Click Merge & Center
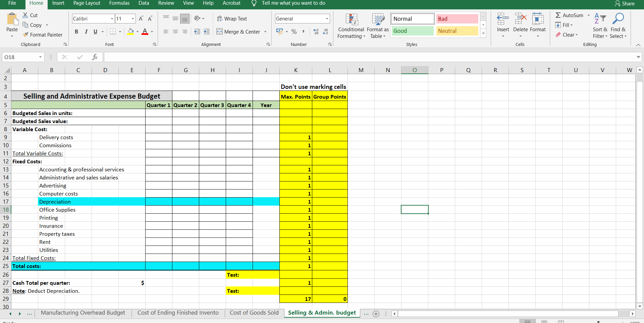This screenshot has width=644, height=323. click(239, 32)
